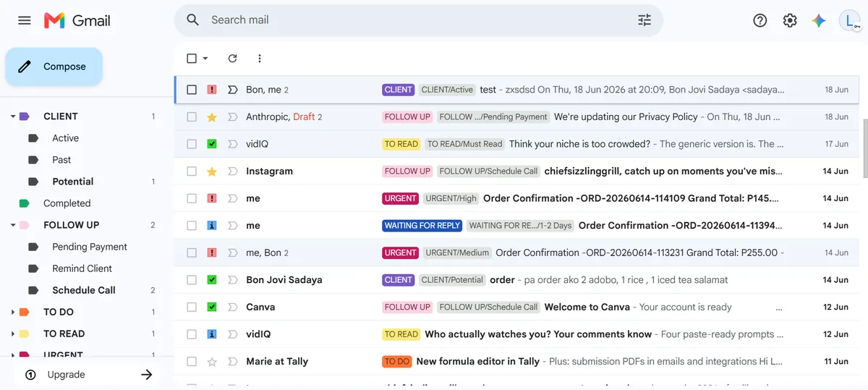Toggle importance marker on Canva email
The width and height of the screenshot is (868, 390).
pos(233,307)
